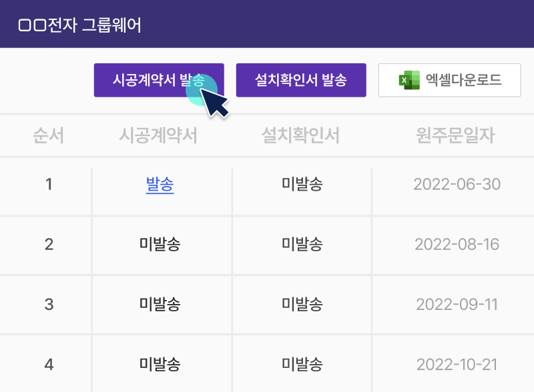Select row 4 설치확인서 미발송 cell
534x392 pixels.
(x=302, y=365)
